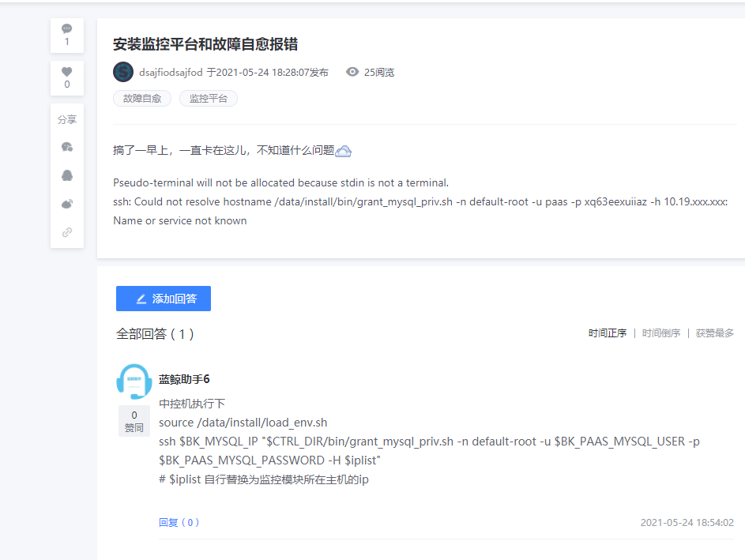
Task: Click the comment bubble icon showing 1
Action: [x=67, y=36]
